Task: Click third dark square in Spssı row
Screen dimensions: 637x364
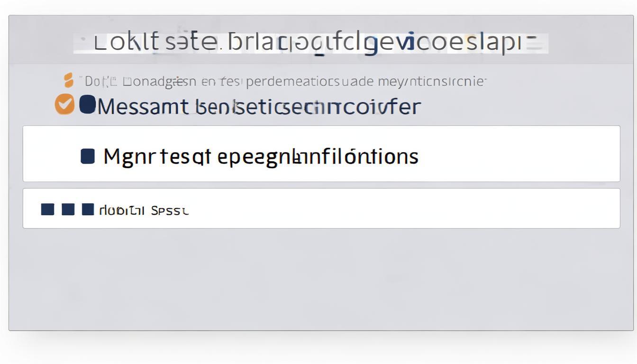Action: click(x=88, y=209)
